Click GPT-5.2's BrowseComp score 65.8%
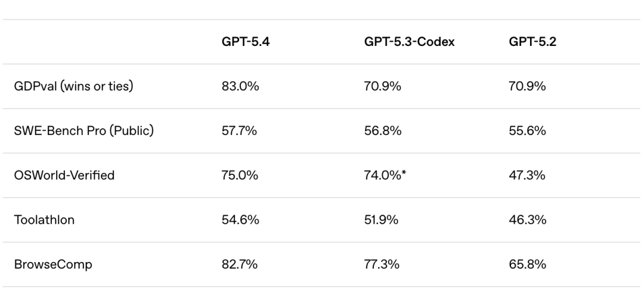Screen dimensions: 644x308 coord(527,264)
